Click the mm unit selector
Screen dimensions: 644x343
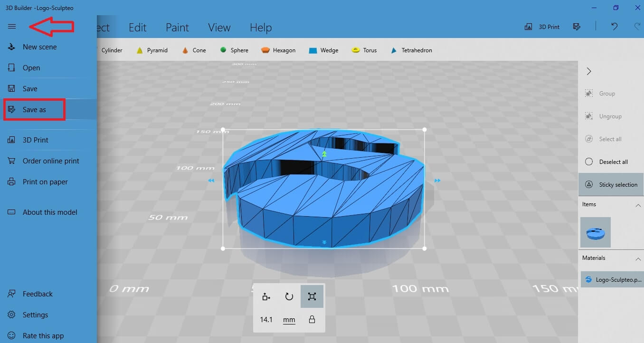pyautogui.click(x=289, y=320)
